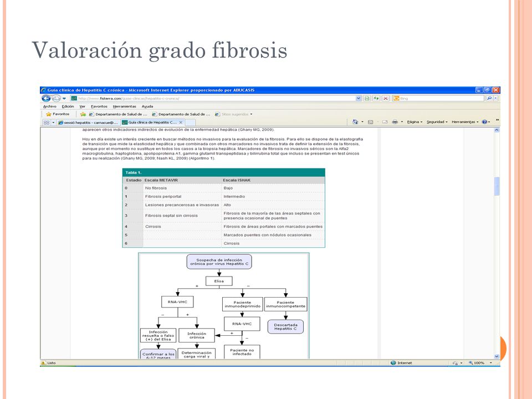532x399 pixels.
Task: Click the Add to Favorites Bar star icon
Action: pyautogui.click(x=83, y=114)
